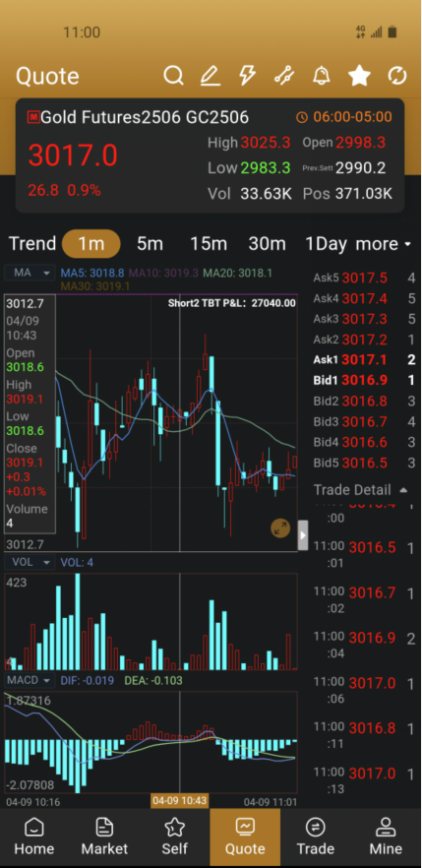Viewport: 422px width, 868px height.
Task: Tap the Prev.Sett value 2990.2
Action: 361,167
